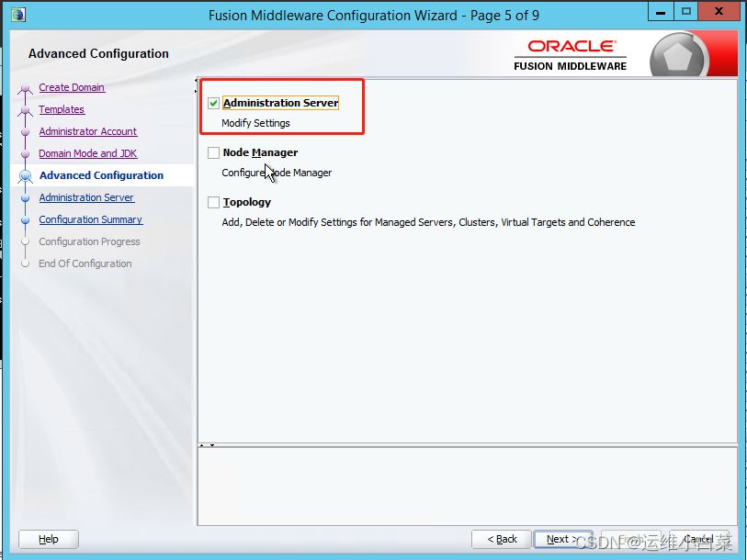Click the Help button
This screenshot has width=747, height=560.
(49, 539)
